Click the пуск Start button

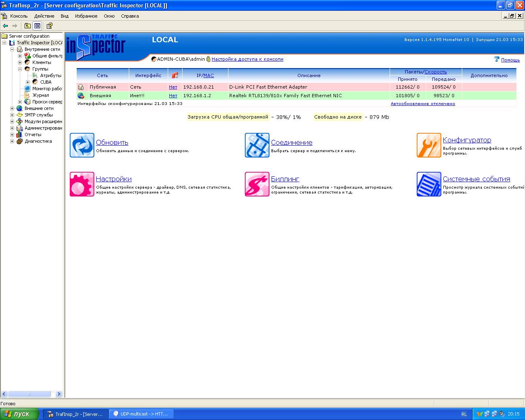(20, 414)
